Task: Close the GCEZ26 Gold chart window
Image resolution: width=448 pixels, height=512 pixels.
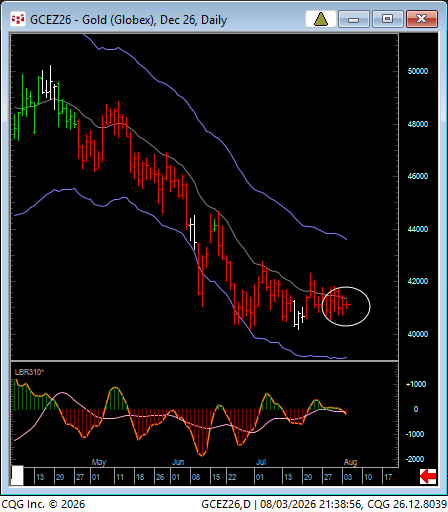Action: pos(421,19)
